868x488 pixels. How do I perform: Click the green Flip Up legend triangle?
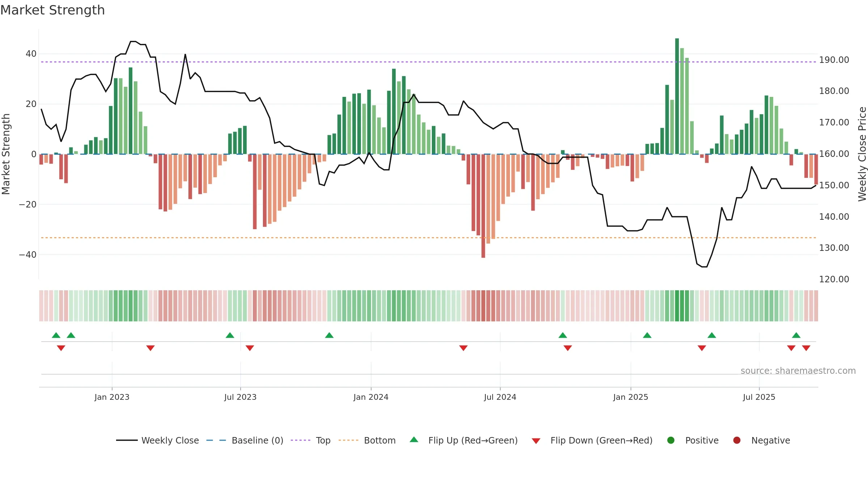(x=414, y=440)
